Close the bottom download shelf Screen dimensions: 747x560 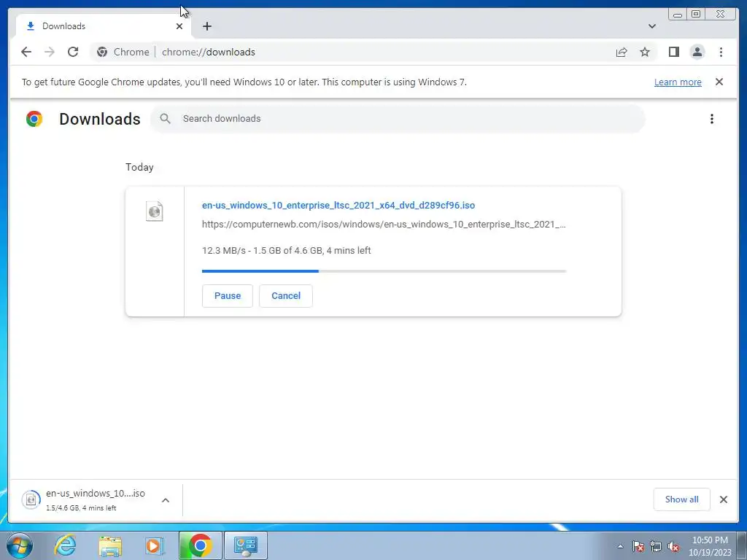coord(724,499)
